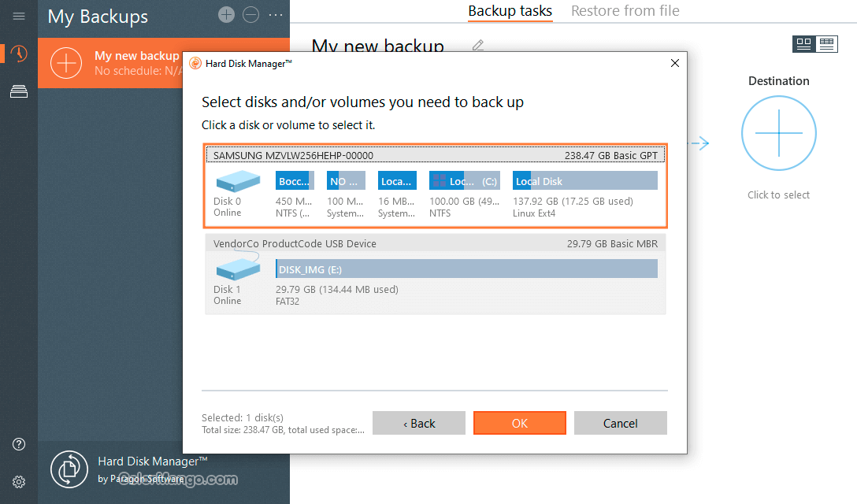This screenshot has height=504, width=857.
Task: Open more options ellipsis in My Backups
Action: pyautogui.click(x=275, y=15)
